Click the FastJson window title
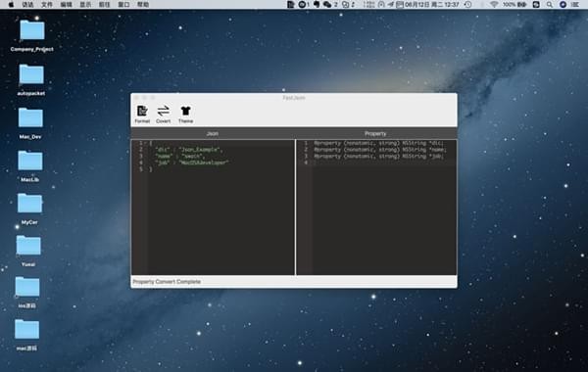The image size is (588, 372). [x=294, y=98]
